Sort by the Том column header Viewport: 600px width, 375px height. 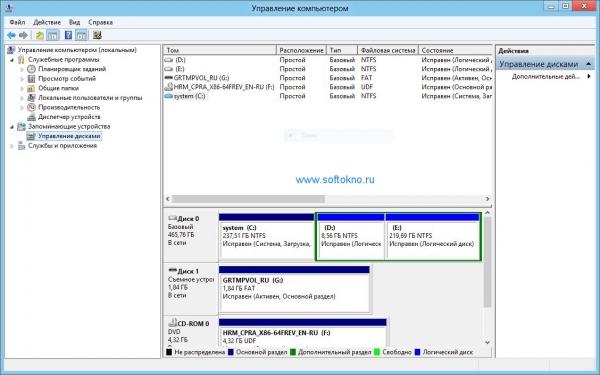click(220, 50)
